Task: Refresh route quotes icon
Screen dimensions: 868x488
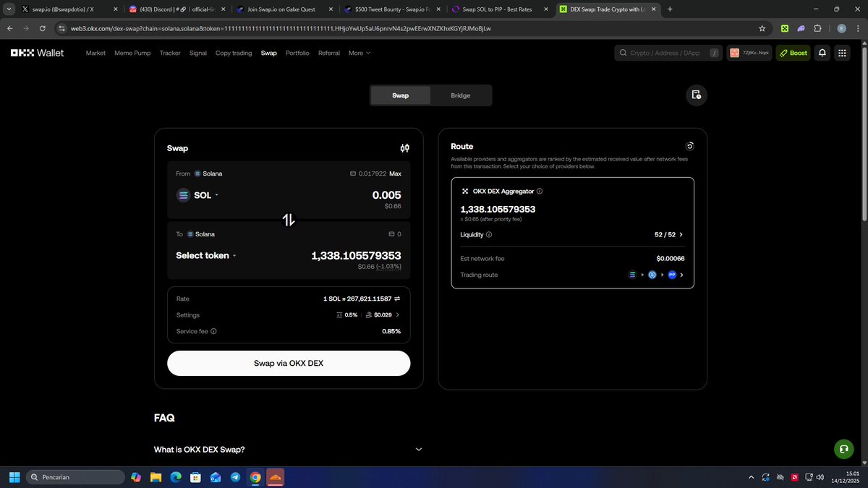Action: pyautogui.click(x=689, y=146)
